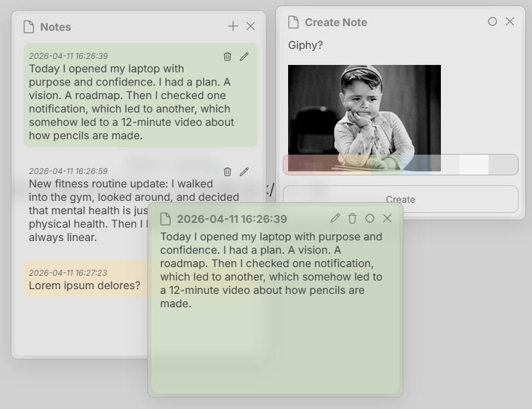This screenshot has height=409, width=532.
Task: Click the circle icon in Create Note header
Action: click(492, 21)
